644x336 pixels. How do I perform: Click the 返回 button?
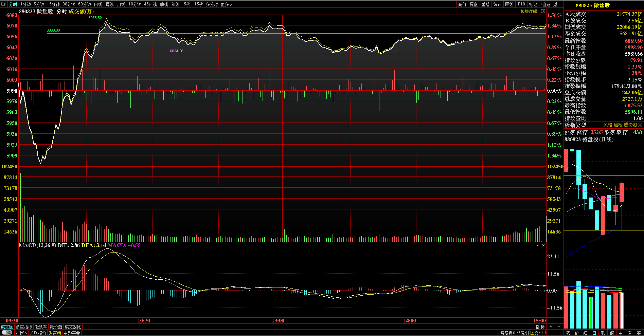(557, 4)
